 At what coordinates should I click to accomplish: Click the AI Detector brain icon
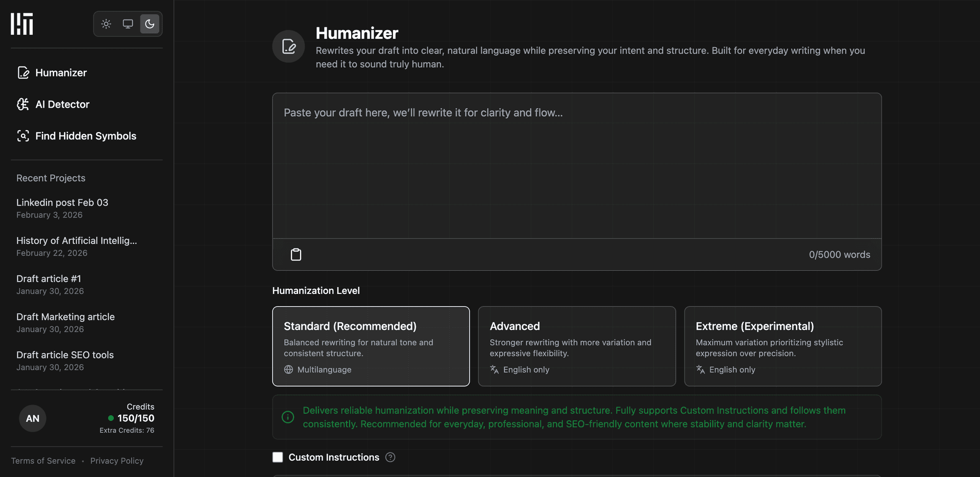(23, 105)
